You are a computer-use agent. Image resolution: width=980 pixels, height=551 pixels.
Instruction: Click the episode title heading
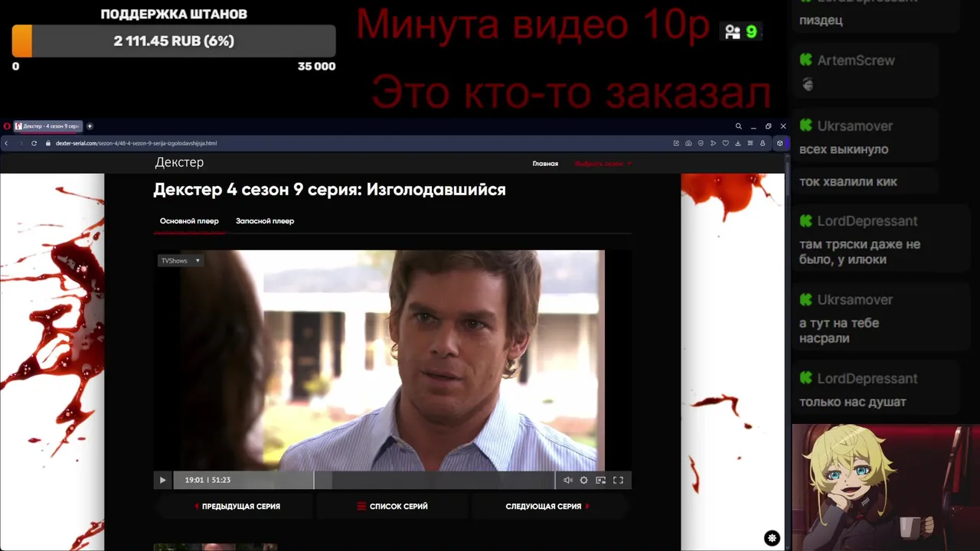click(329, 190)
